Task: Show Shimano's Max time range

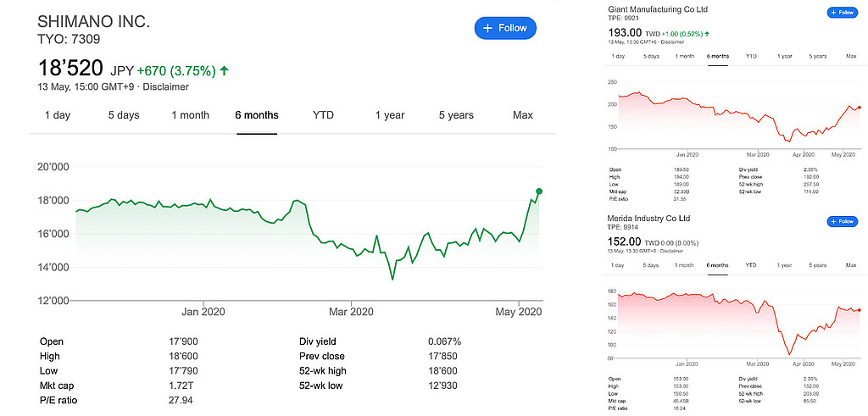Action: [523, 115]
